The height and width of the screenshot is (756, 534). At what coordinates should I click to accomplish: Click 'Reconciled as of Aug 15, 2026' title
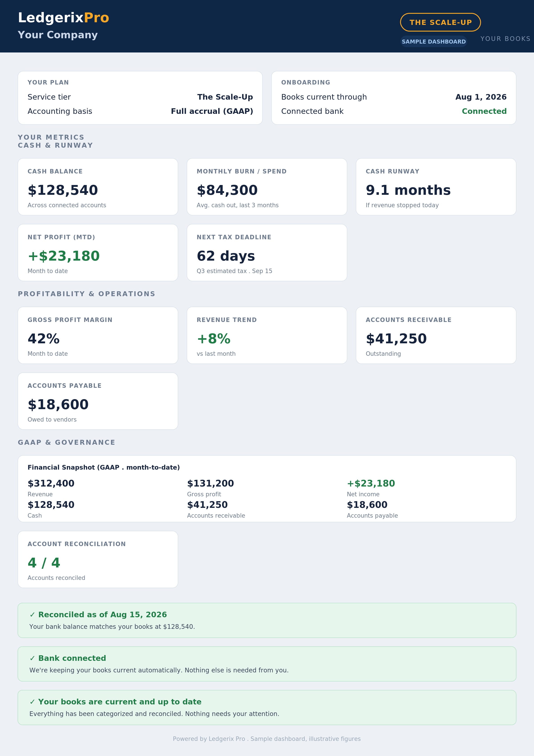pyautogui.click(x=102, y=615)
